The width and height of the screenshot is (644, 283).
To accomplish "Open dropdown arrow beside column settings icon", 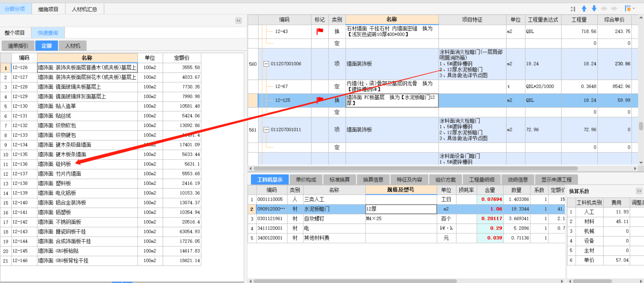I will (x=634, y=9).
